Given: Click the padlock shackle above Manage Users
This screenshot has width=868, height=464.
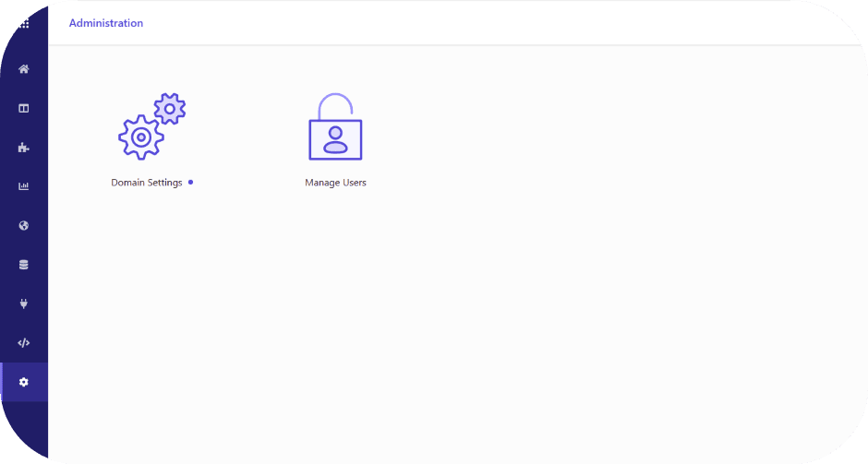Looking at the screenshot, I should 335,106.
